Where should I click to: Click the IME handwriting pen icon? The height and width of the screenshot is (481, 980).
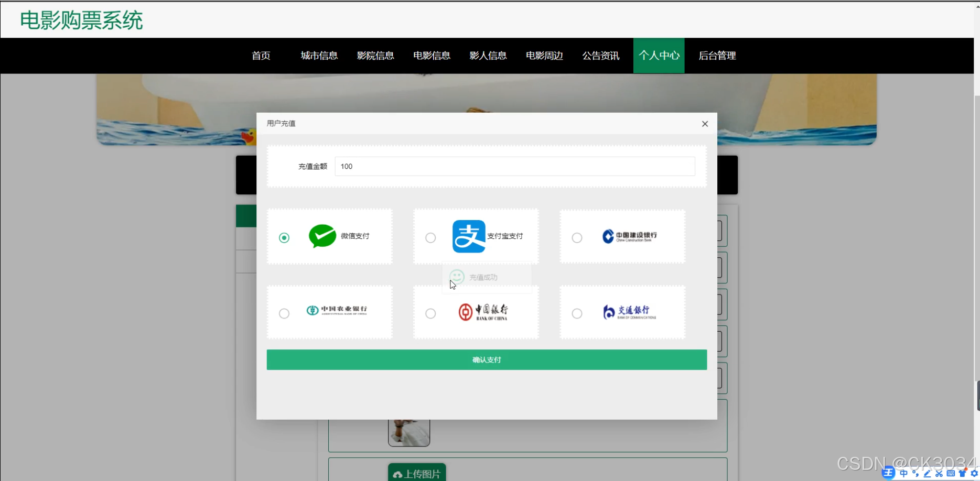coord(927,473)
